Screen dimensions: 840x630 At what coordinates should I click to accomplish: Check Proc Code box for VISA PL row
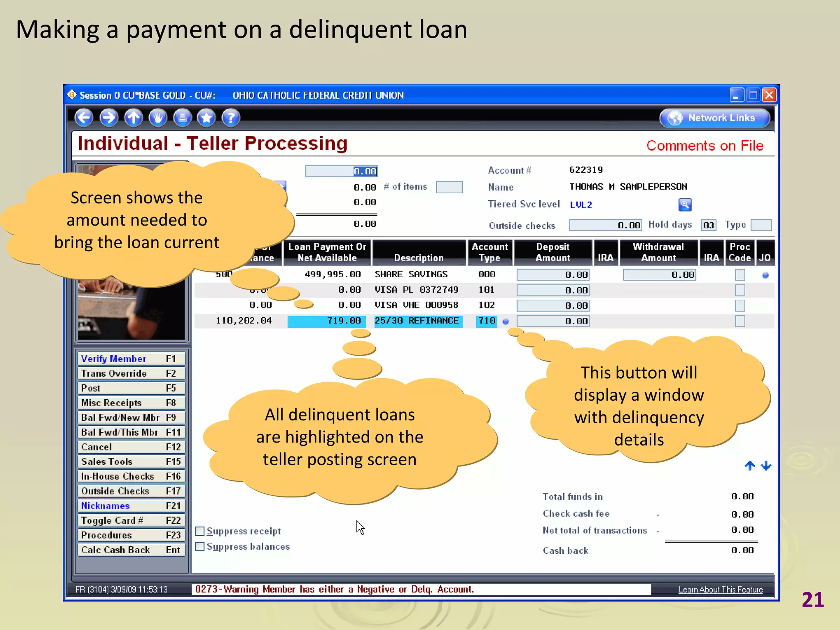pos(740,290)
